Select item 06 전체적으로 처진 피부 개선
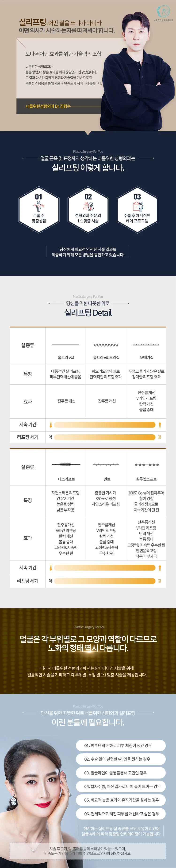176x868 pixels. pos(121,814)
